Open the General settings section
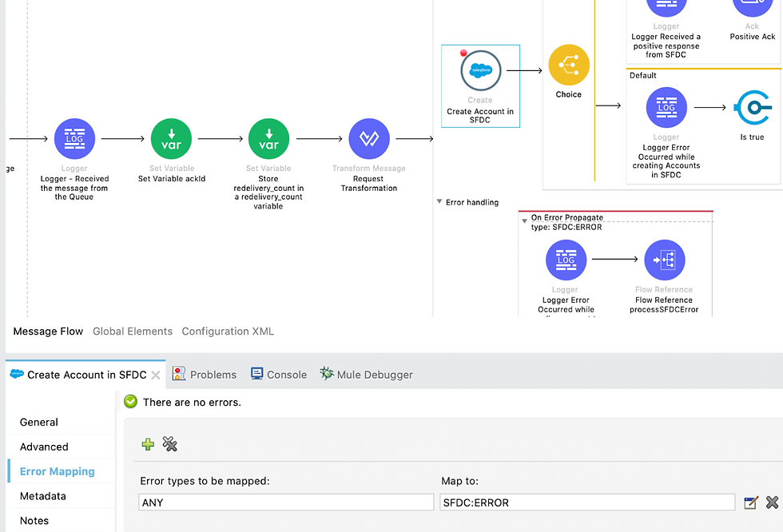 pyautogui.click(x=39, y=423)
